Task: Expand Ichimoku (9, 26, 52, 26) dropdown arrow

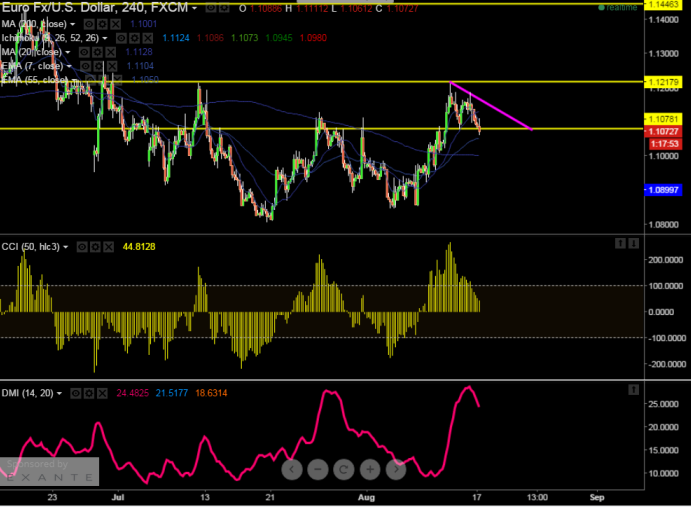Action: tap(105, 38)
